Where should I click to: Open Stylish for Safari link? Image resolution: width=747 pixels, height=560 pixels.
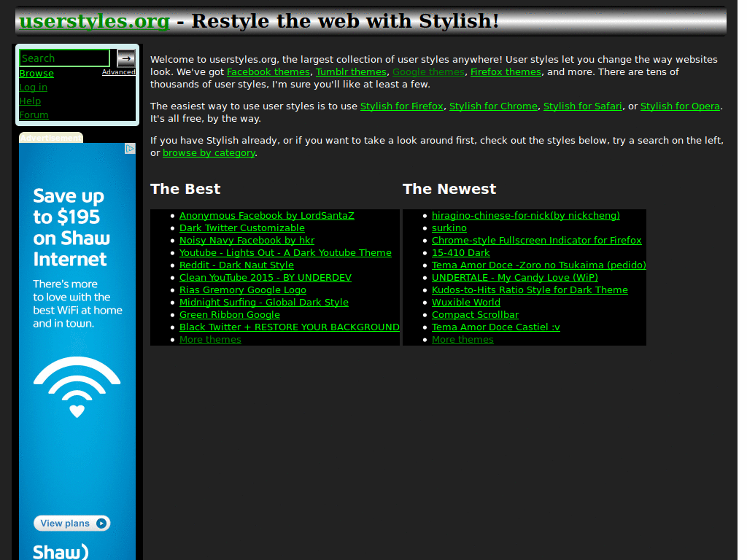pyautogui.click(x=583, y=106)
